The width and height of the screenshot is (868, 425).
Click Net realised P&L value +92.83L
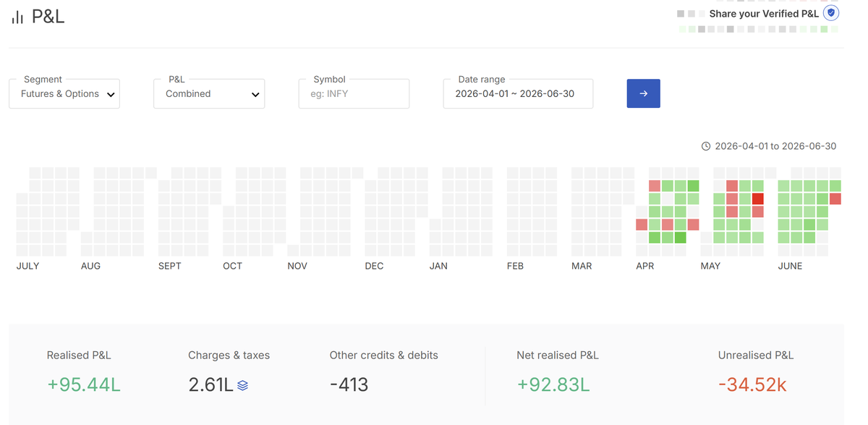tap(553, 384)
